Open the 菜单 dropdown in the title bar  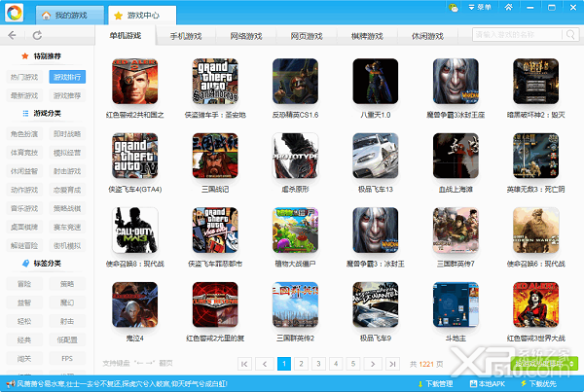(480, 7)
